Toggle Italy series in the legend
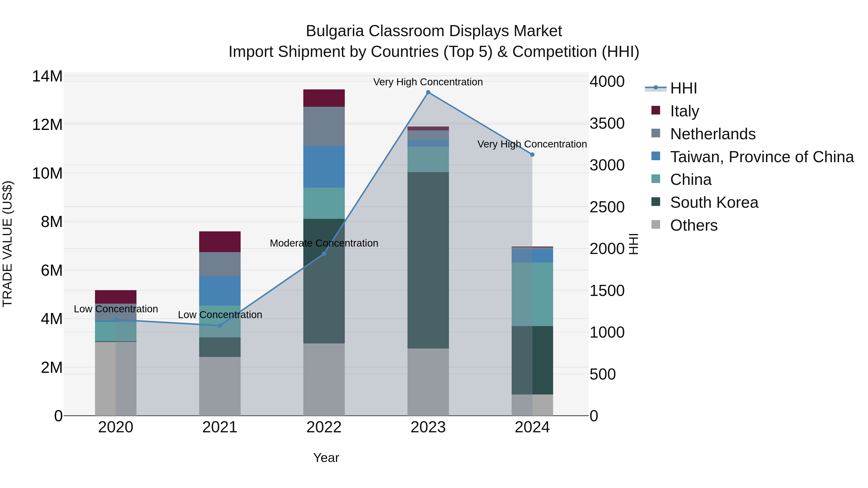Image resolution: width=868 pixels, height=488 pixels. tap(675, 111)
